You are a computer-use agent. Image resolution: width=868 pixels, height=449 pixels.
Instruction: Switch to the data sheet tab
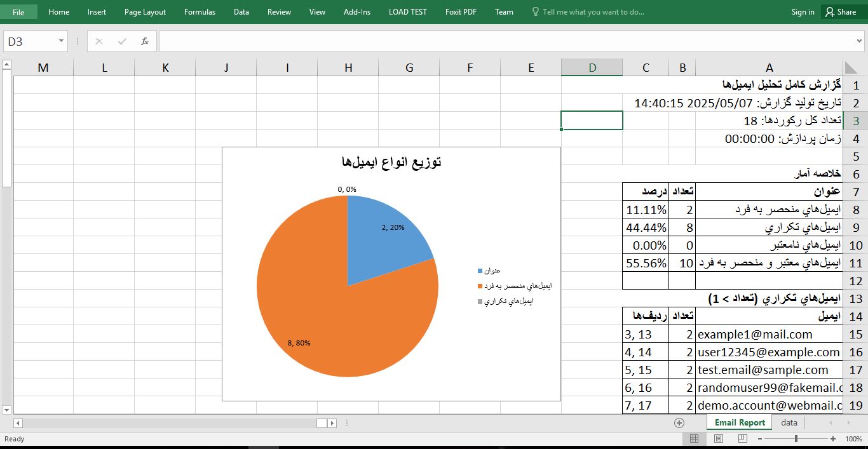789,422
